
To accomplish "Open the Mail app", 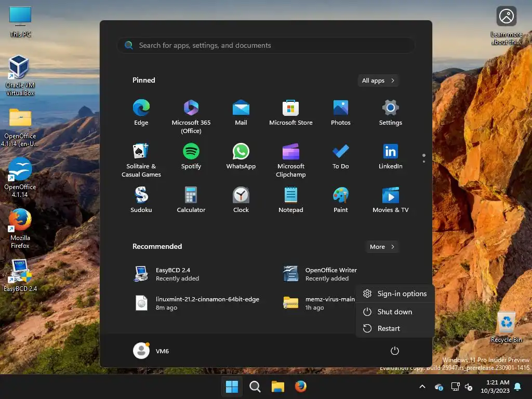I will click(241, 113).
